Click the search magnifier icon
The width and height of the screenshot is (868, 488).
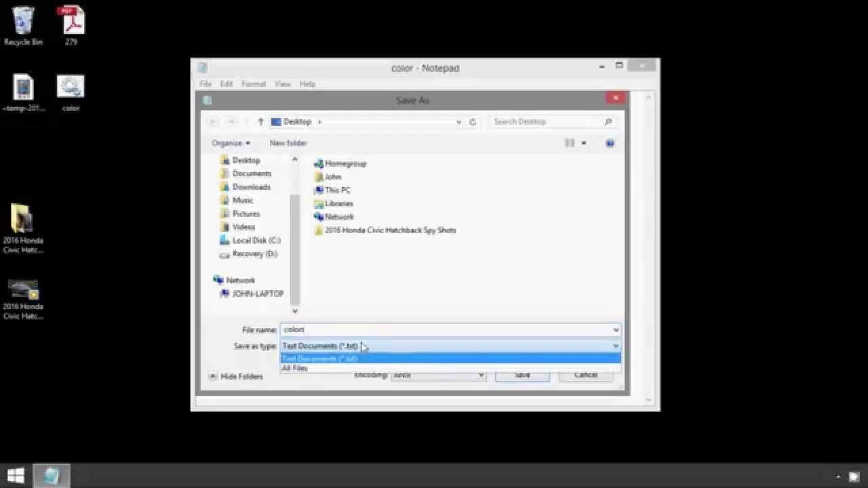608,122
